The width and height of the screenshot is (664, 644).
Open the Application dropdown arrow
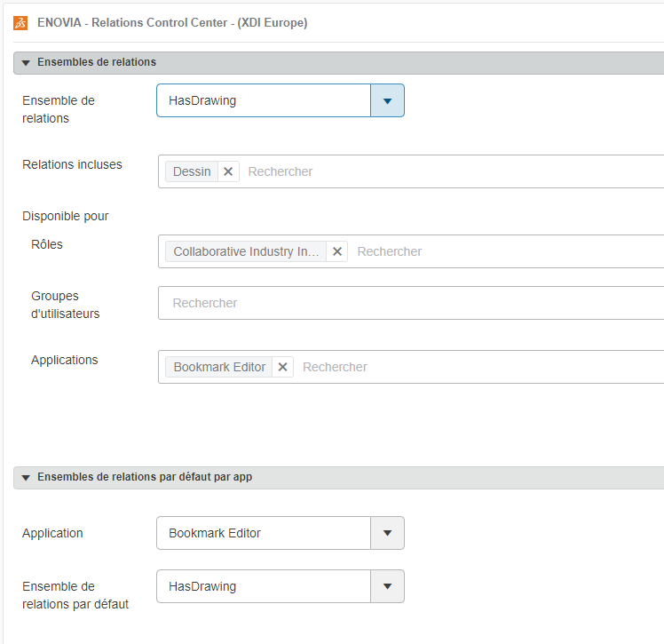(x=387, y=533)
